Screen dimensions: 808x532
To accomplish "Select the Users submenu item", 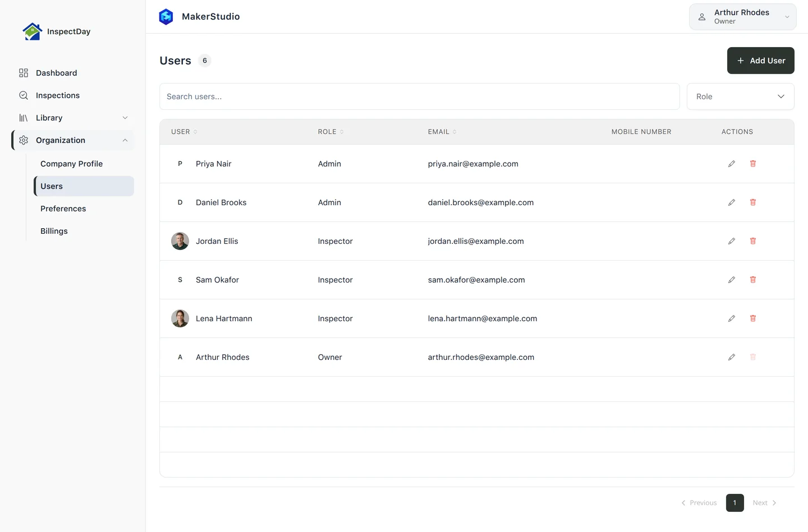I will (84, 186).
